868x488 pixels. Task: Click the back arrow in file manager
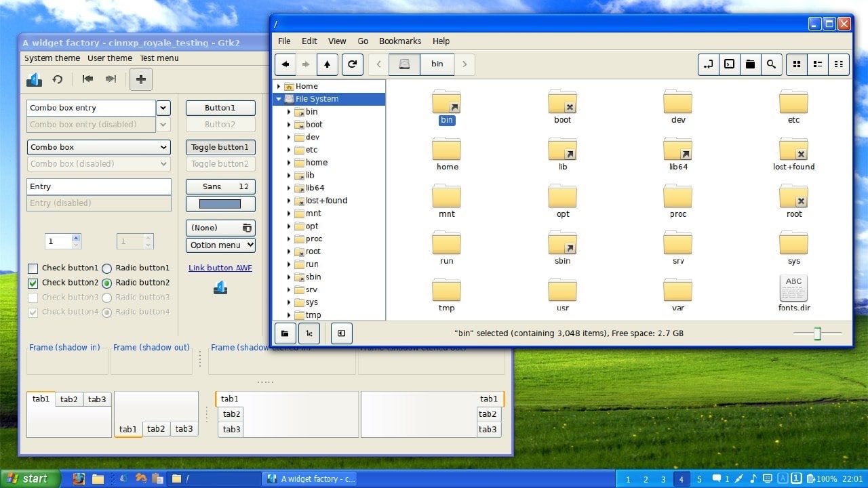point(285,64)
